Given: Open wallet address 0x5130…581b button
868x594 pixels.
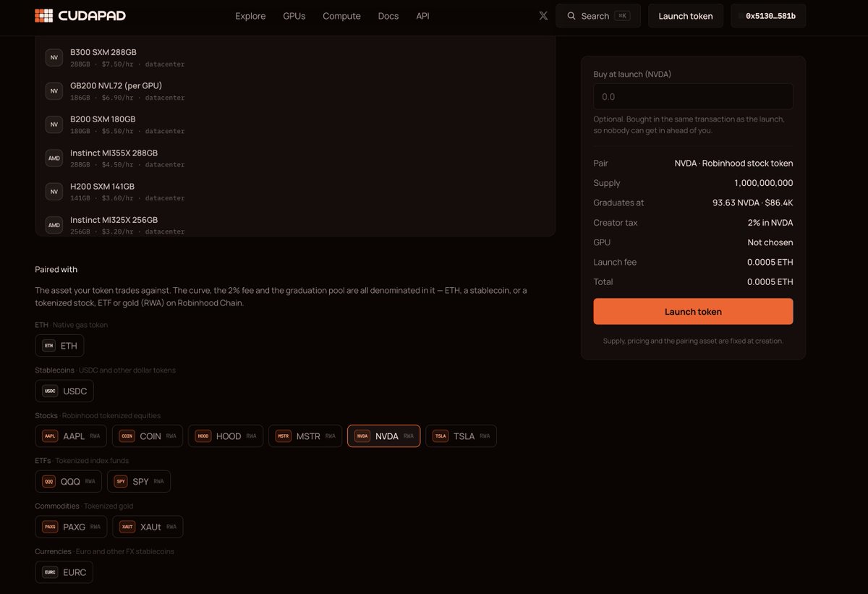Looking at the screenshot, I should 768,16.
